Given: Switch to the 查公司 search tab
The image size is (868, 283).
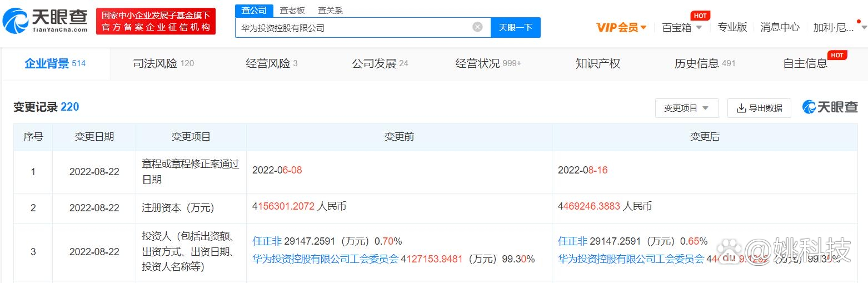Looking at the screenshot, I should [254, 10].
